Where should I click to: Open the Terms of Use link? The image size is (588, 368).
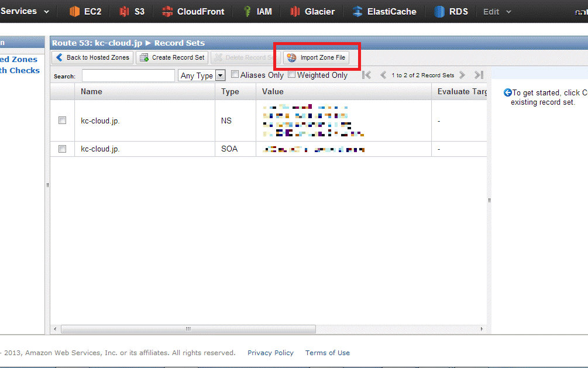pyautogui.click(x=328, y=353)
